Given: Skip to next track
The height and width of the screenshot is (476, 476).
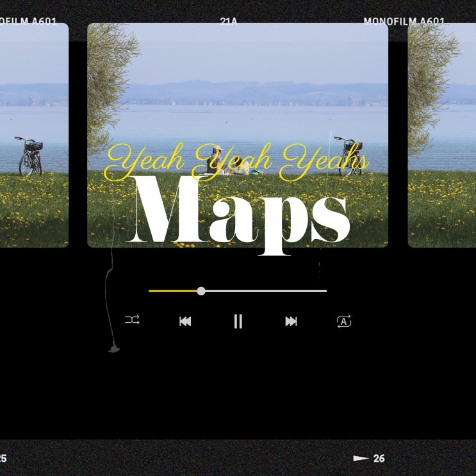Looking at the screenshot, I should coord(291,321).
